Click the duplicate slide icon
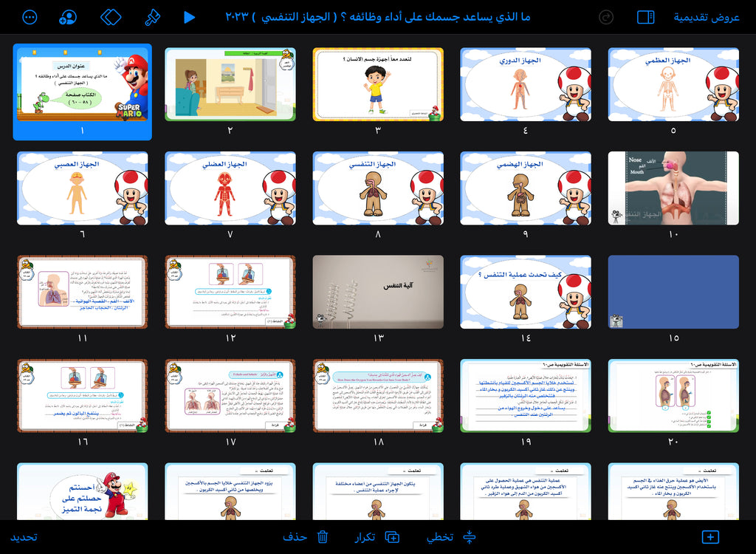The width and height of the screenshot is (756, 554). pos(393,536)
